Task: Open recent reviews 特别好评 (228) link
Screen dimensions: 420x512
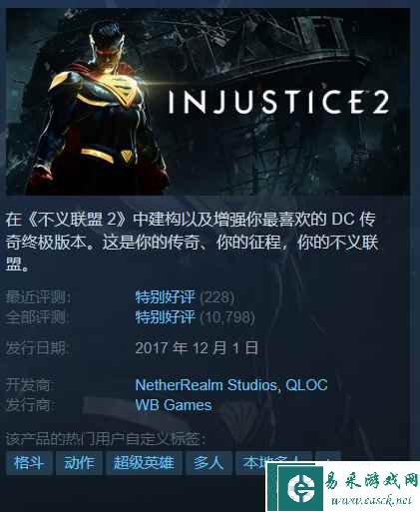Action: 185,296
